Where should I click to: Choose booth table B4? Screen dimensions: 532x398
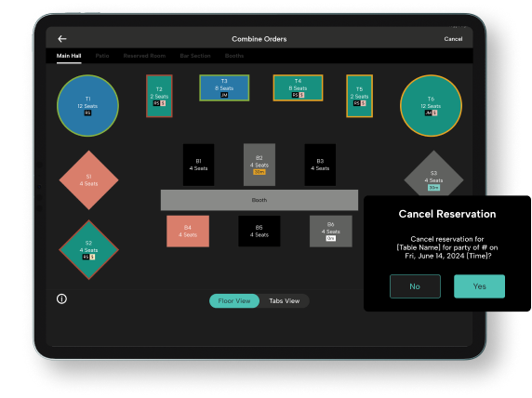click(188, 231)
